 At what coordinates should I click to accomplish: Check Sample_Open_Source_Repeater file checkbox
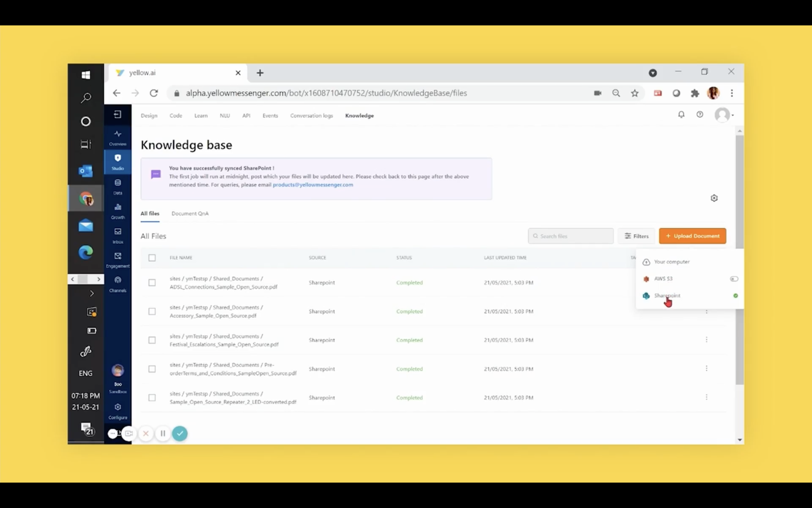click(152, 397)
